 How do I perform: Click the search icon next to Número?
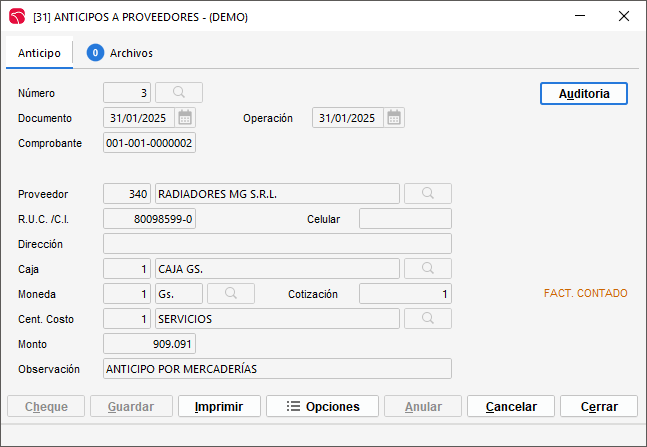pyautogui.click(x=179, y=93)
